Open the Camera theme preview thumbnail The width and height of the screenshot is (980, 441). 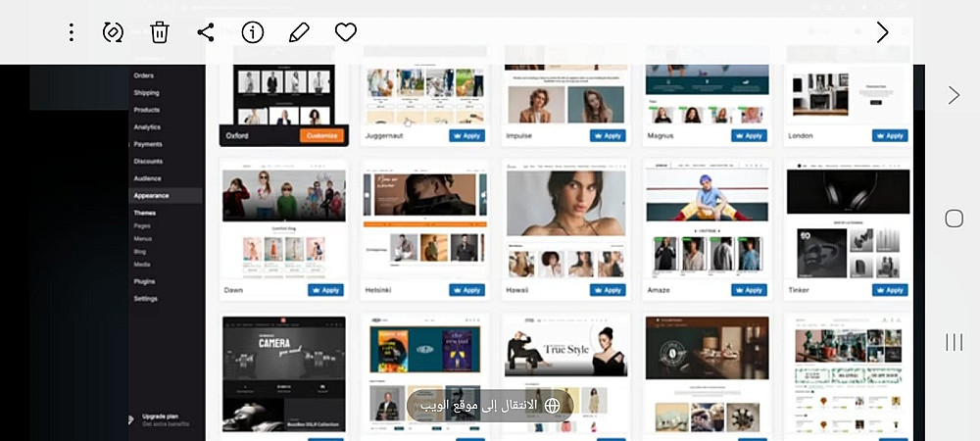[284, 373]
